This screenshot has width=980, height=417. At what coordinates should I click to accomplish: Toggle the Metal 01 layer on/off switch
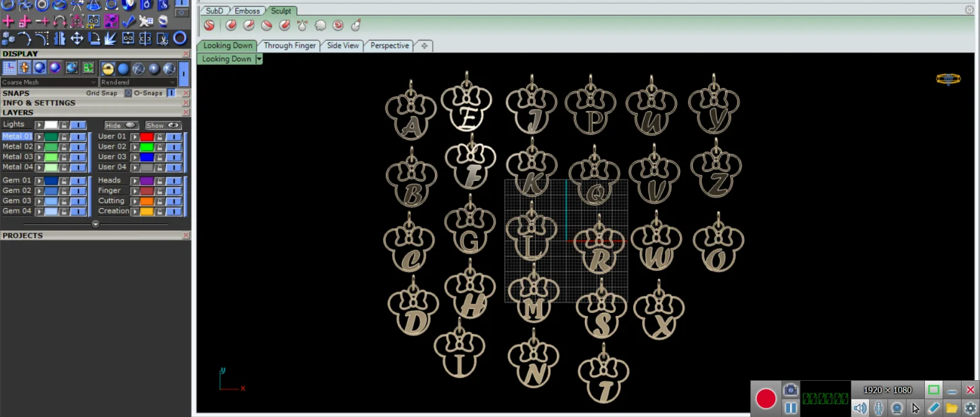(78, 137)
